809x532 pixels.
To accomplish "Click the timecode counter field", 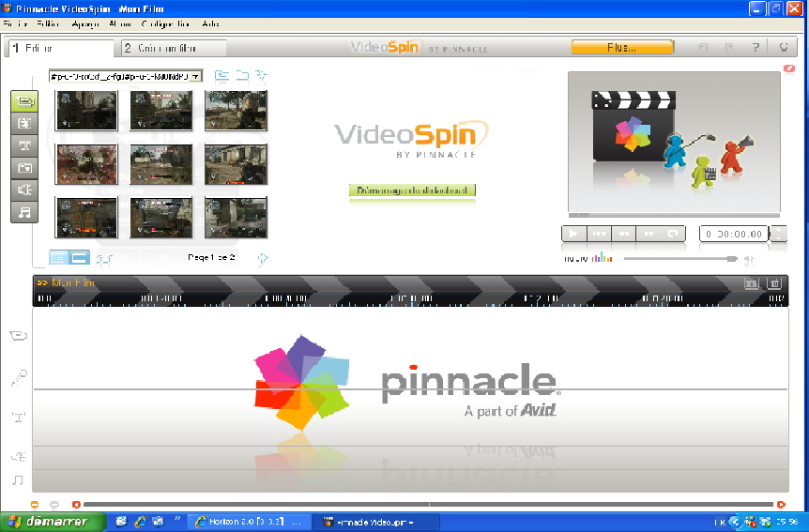I will pos(734,234).
